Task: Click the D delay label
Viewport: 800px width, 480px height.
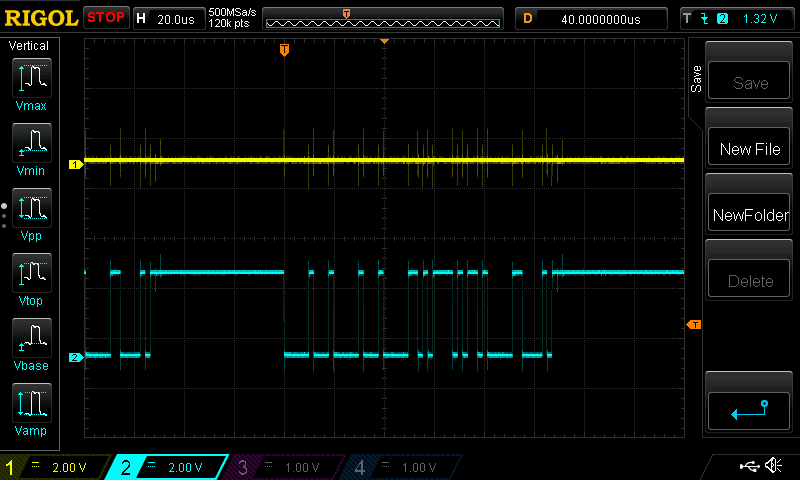Action: tap(528, 19)
